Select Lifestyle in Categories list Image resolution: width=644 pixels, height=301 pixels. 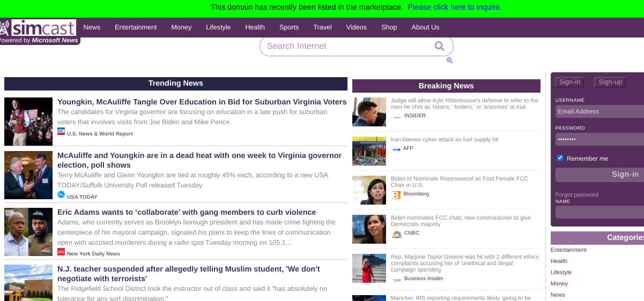tap(561, 272)
